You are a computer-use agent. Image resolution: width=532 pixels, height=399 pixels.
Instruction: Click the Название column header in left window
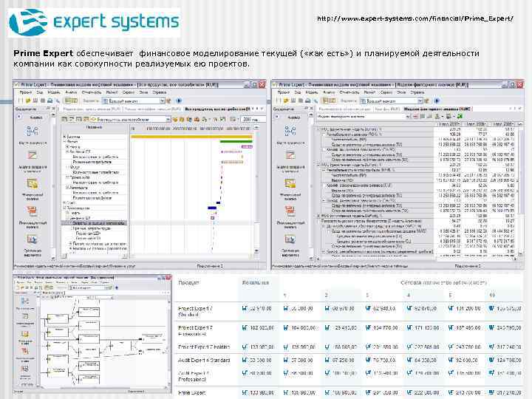click(x=95, y=128)
